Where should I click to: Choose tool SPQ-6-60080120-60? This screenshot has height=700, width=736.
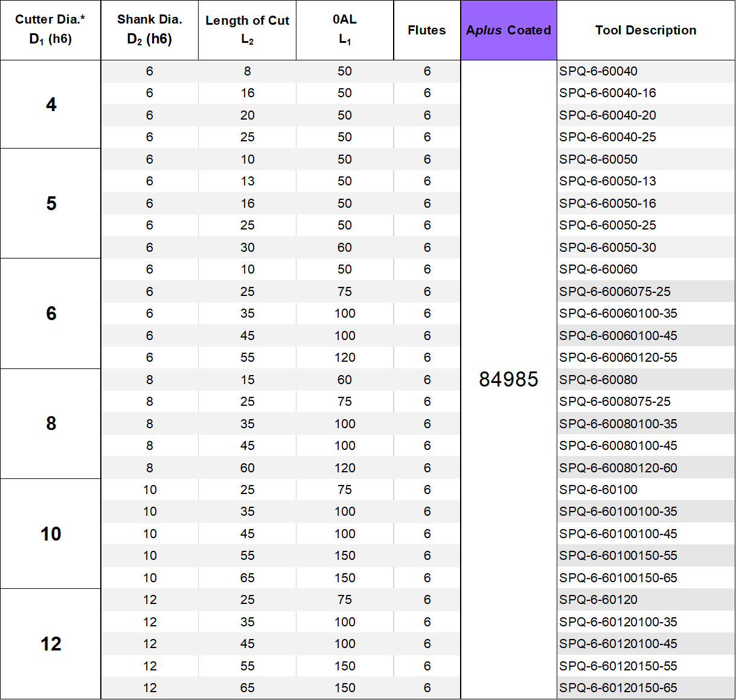[x=618, y=468]
